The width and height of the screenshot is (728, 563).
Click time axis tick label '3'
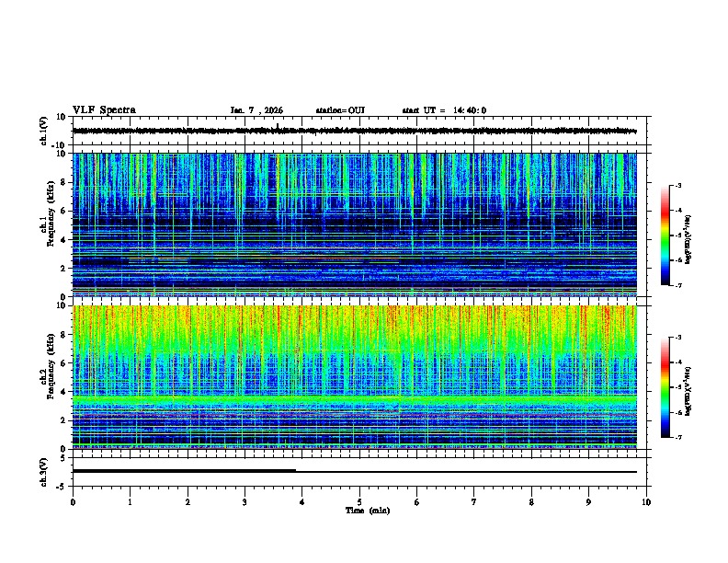pos(245,502)
